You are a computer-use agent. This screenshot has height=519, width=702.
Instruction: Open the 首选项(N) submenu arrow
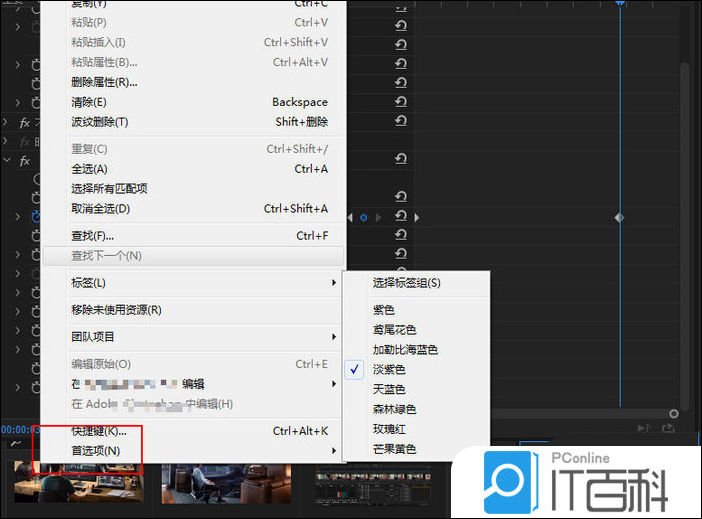pos(334,450)
